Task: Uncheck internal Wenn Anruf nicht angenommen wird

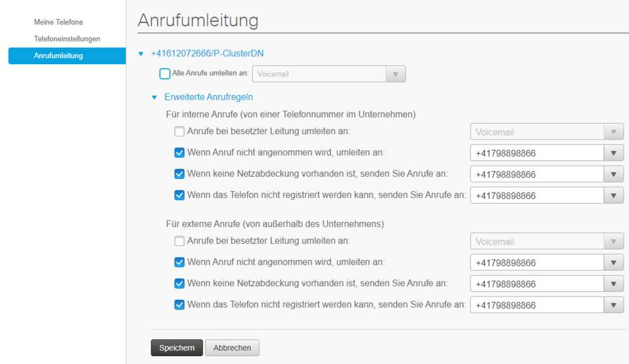Action: (x=180, y=153)
